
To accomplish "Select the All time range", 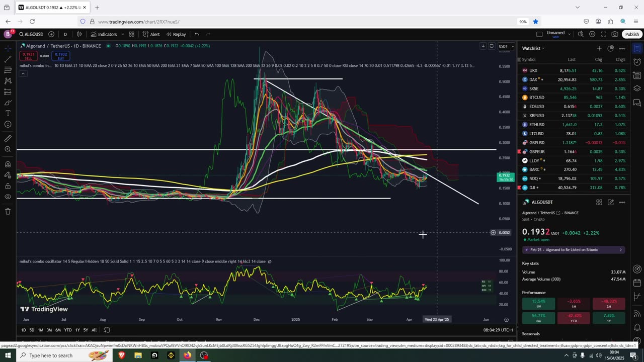I will [x=94, y=330].
